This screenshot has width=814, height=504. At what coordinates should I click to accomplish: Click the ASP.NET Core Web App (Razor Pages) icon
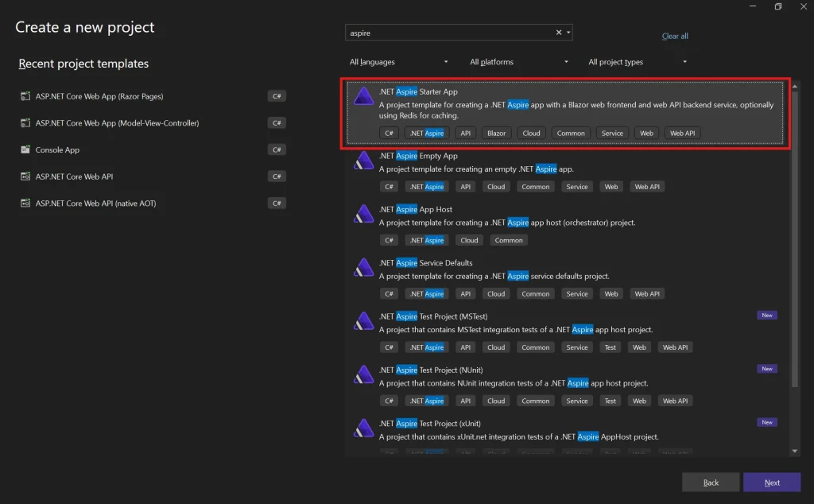[25, 96]
